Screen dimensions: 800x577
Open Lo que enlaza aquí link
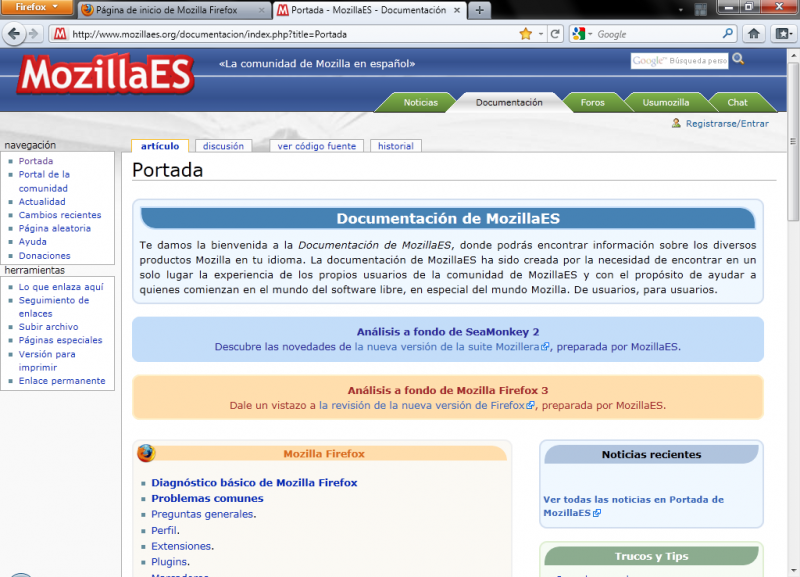61,287
